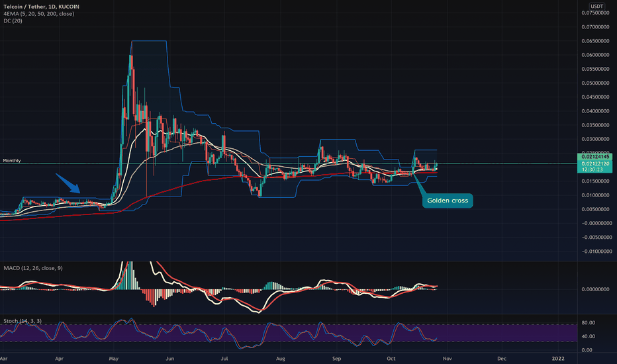Click the 0.01000000 price axis value
This screenshot has height=364, width=617.
pos(595,195)
